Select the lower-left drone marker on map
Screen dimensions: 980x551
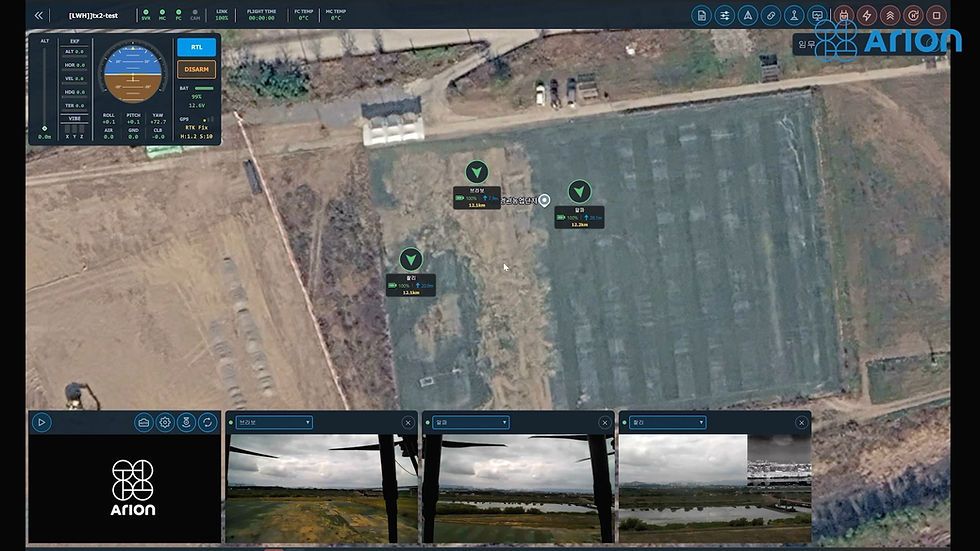[411, 259]
